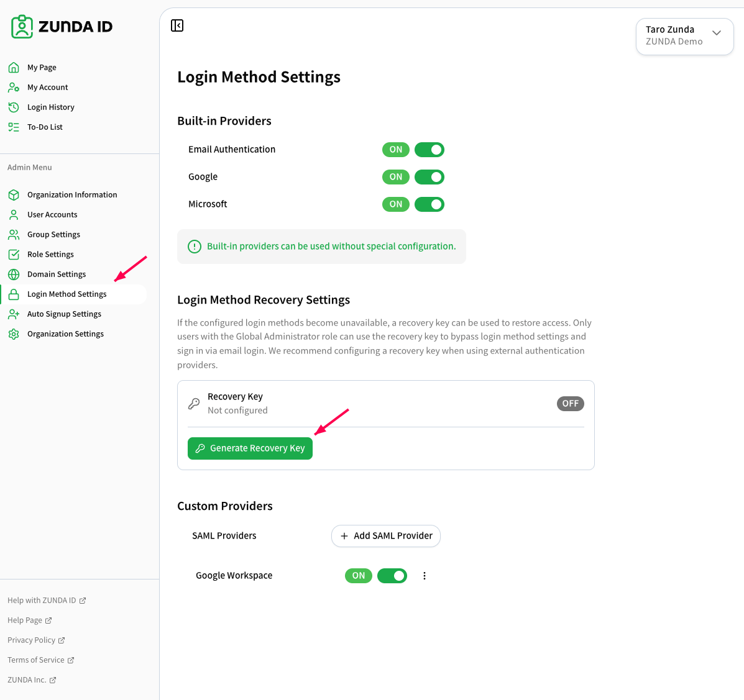Toggle Email Authentication switch off
This screenshot has height=700, width=744.
pyautogui.click(x=429, y=150)
